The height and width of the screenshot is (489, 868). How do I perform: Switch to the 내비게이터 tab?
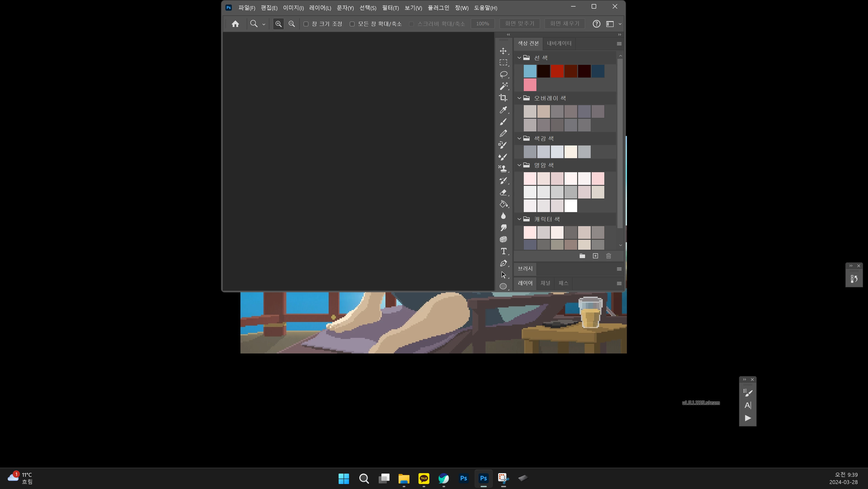click(x=559, y=44)
